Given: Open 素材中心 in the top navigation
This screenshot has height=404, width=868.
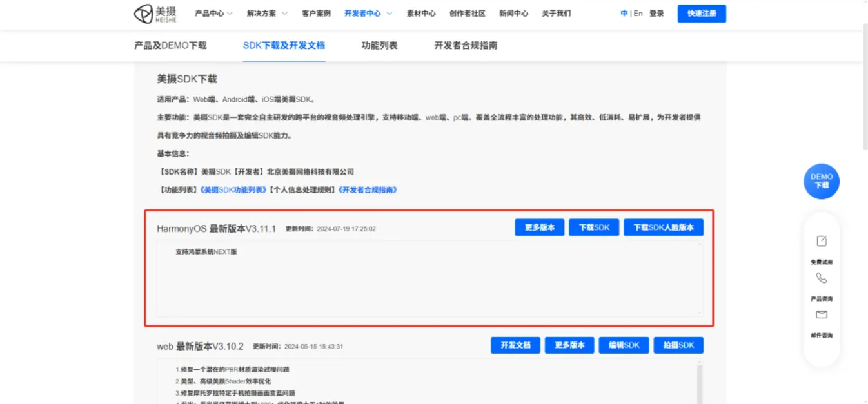Looking at the screenshot, I should coord(421,14).
